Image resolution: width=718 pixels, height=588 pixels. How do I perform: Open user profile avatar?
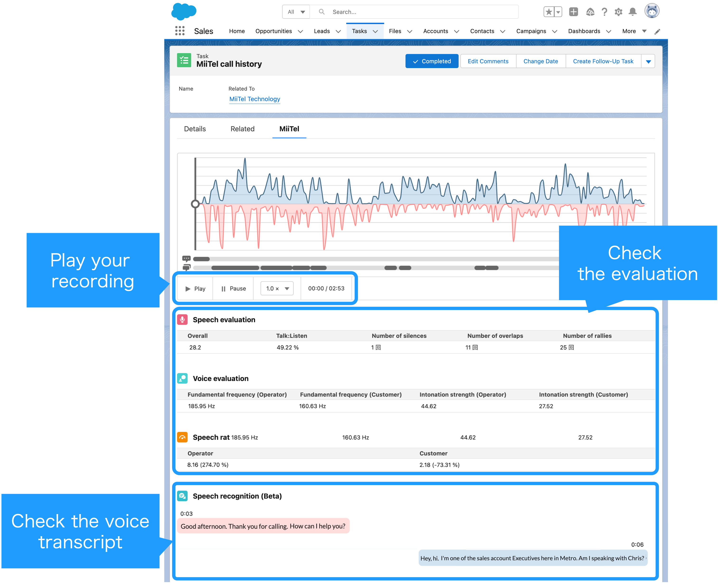coord(652,11)
